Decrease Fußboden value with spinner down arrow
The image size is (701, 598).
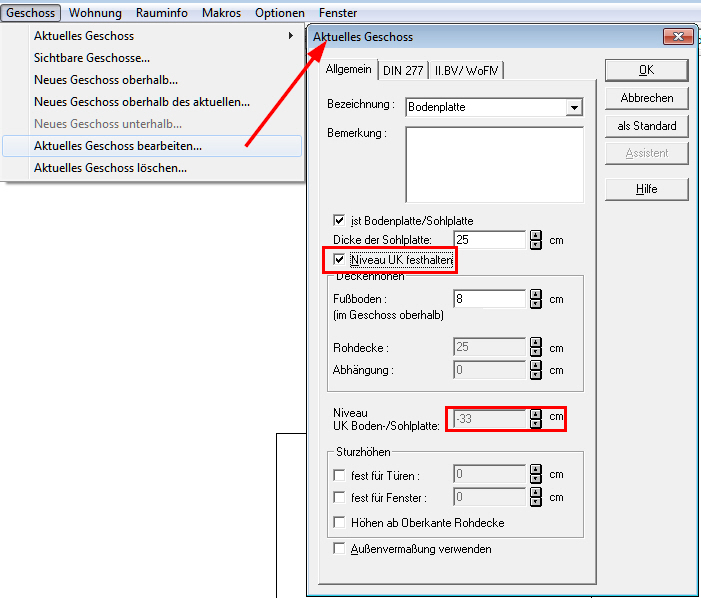[x=536, y=304]
